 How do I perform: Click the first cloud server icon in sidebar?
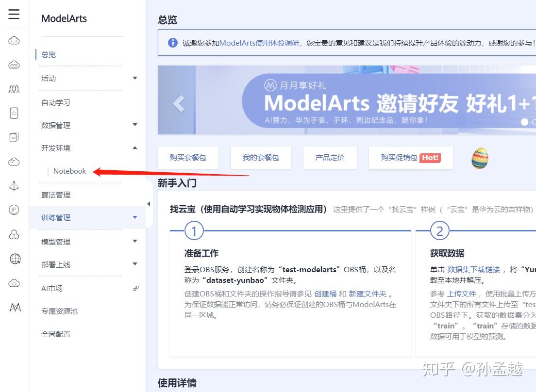pos(14,41)
